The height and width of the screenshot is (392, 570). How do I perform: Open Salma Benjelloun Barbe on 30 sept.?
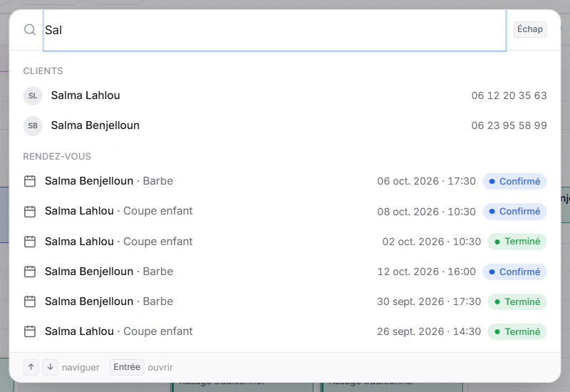click(285, 301)
